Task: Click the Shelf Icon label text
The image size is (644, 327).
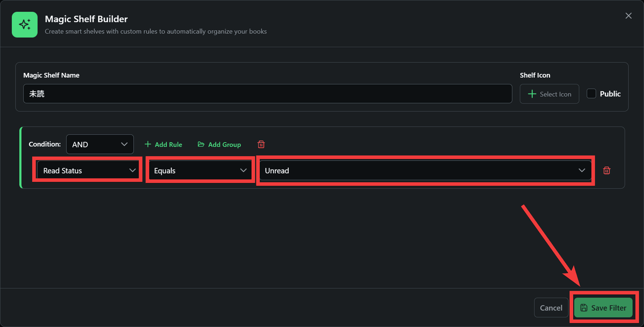Action: click(535, 75)
